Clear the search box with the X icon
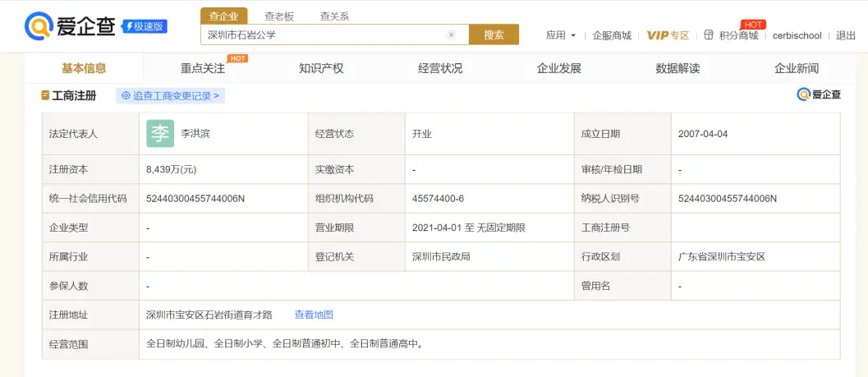 pos(451,35)
